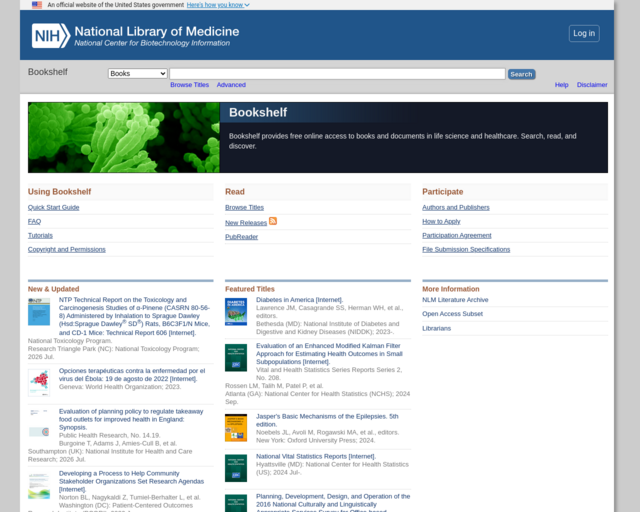640x512 pixels.
Task: Open the Quick Start Guide link
Action: pos(53,207)
